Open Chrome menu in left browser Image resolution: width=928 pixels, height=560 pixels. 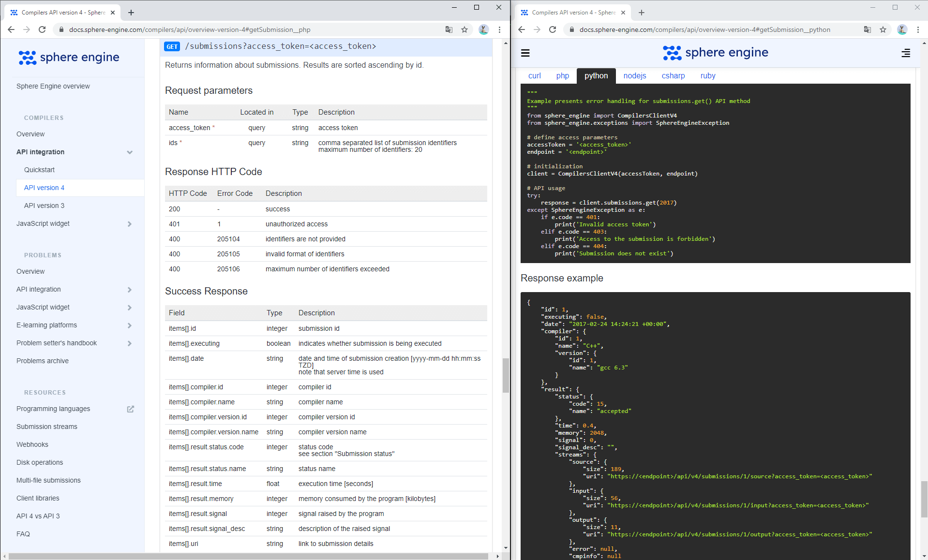(x=499, y=29)
